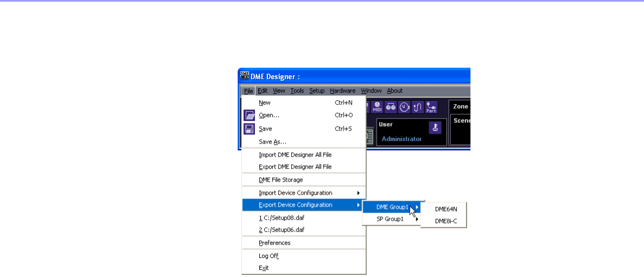Click the floppy disk icon beside Save
The image size is (644, 277).
(249, 129)
